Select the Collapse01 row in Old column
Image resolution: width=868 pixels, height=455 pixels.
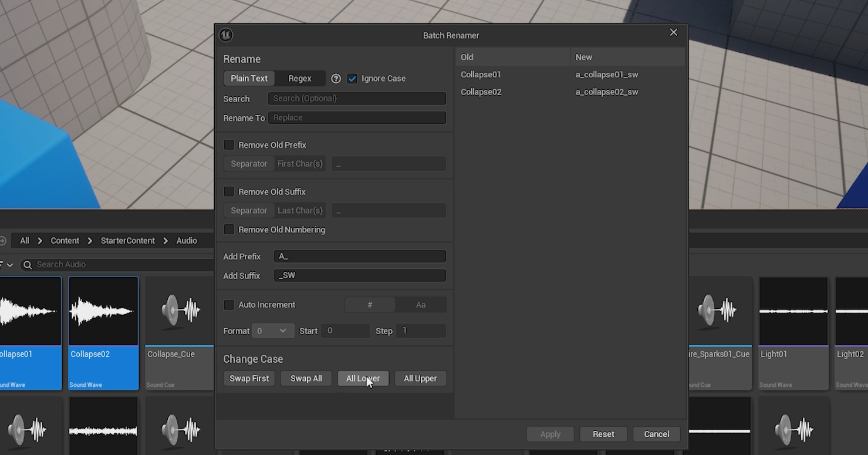tap(481, 75)
